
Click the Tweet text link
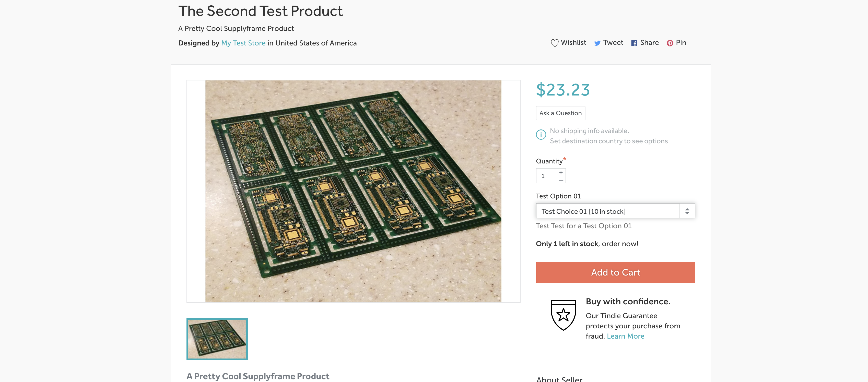[x=613, y=43]
